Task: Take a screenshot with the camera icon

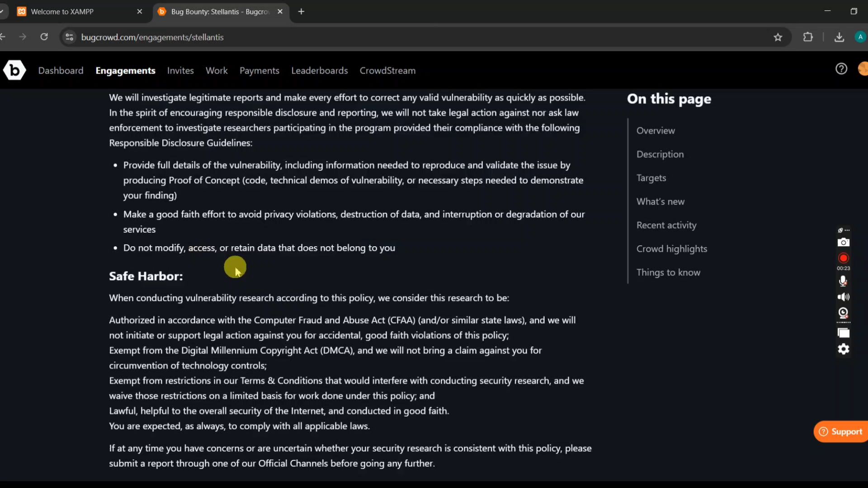Action: (x=843, y=242)
